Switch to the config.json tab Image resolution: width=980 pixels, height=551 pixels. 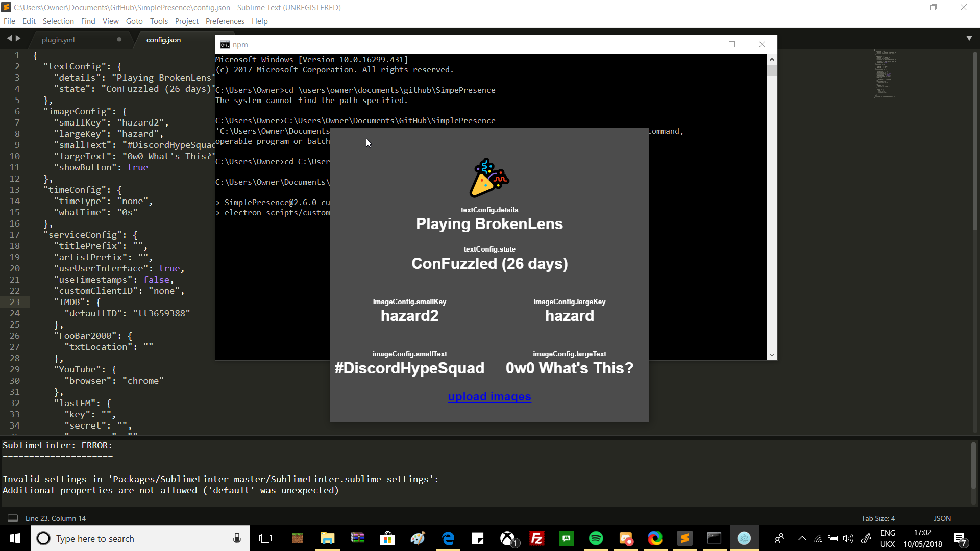(163, 40)
